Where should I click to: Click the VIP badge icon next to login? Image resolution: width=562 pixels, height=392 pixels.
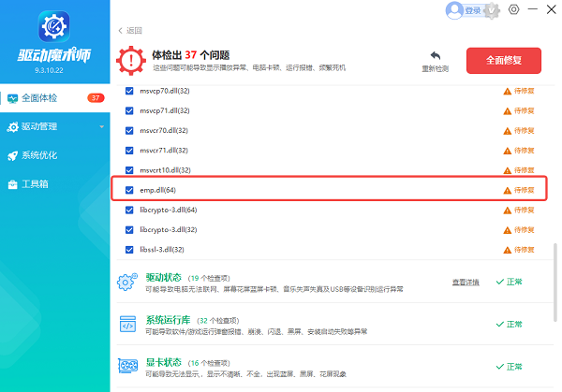click(492, 10)
